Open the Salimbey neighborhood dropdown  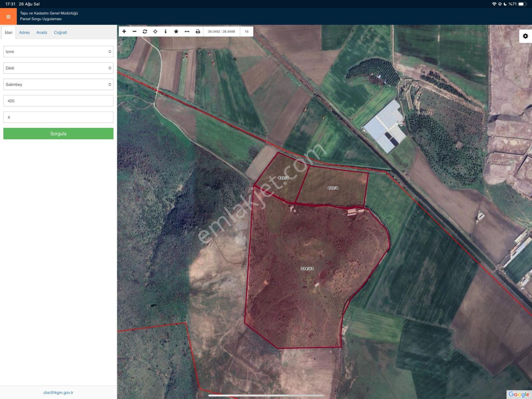click(58, 84)
